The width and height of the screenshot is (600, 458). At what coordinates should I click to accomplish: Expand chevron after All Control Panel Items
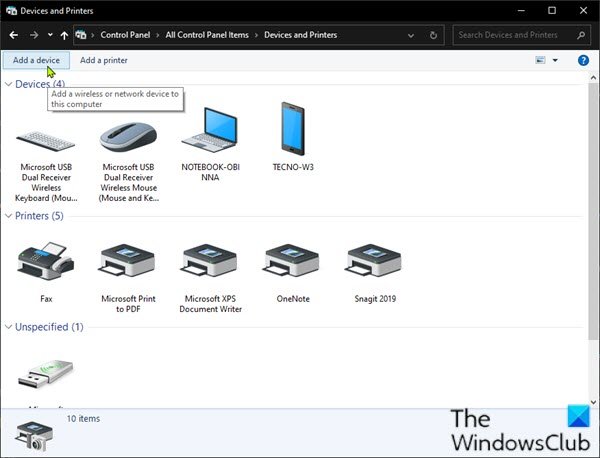click(256, 35)
